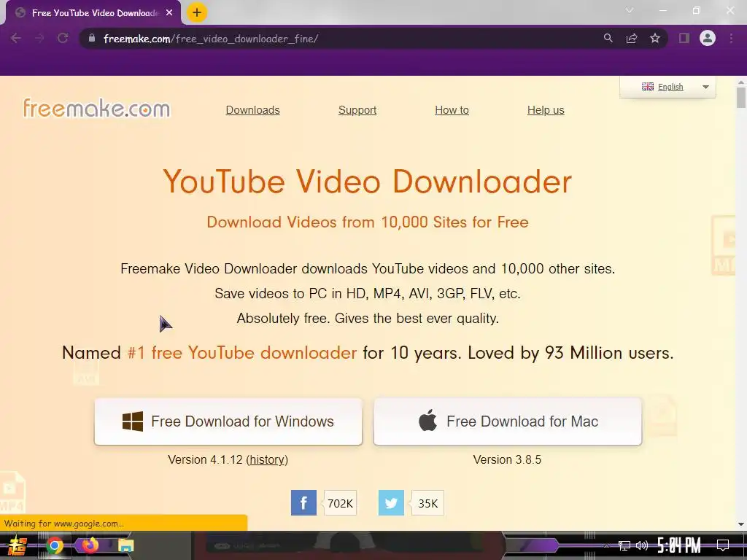
Task: Click the 702K Facebook count
Action: point(340,503)
